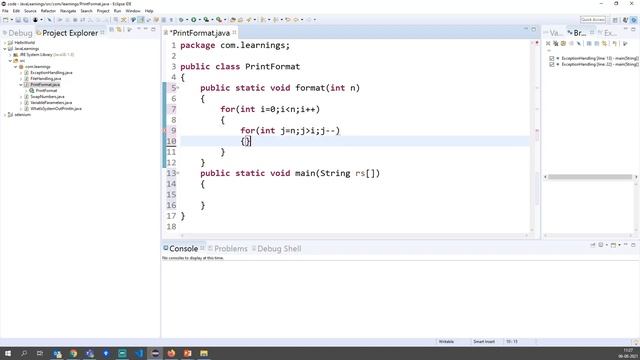Image resolution: width=640 pixels, height=360 pixels.
Task: Open the Source menu
Action: 30,11
